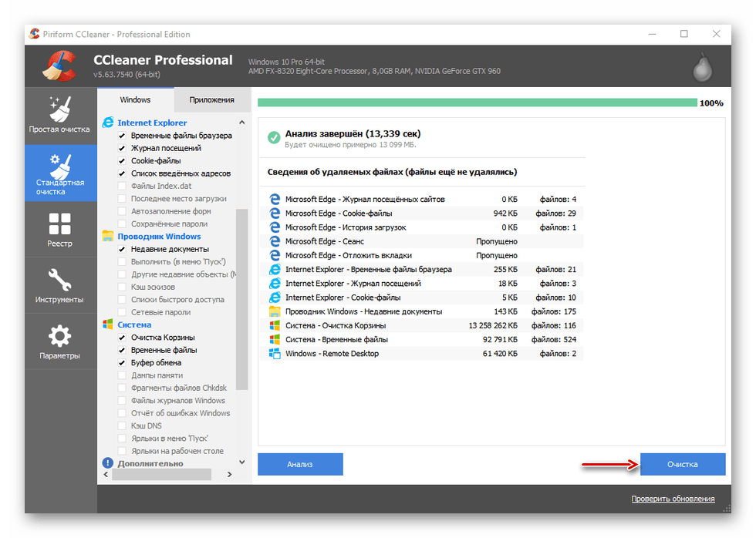This screenshot has width=756, height=538.
Task: Uncheck Буфер обмена checkbox
Action: [x=122, y=363]
